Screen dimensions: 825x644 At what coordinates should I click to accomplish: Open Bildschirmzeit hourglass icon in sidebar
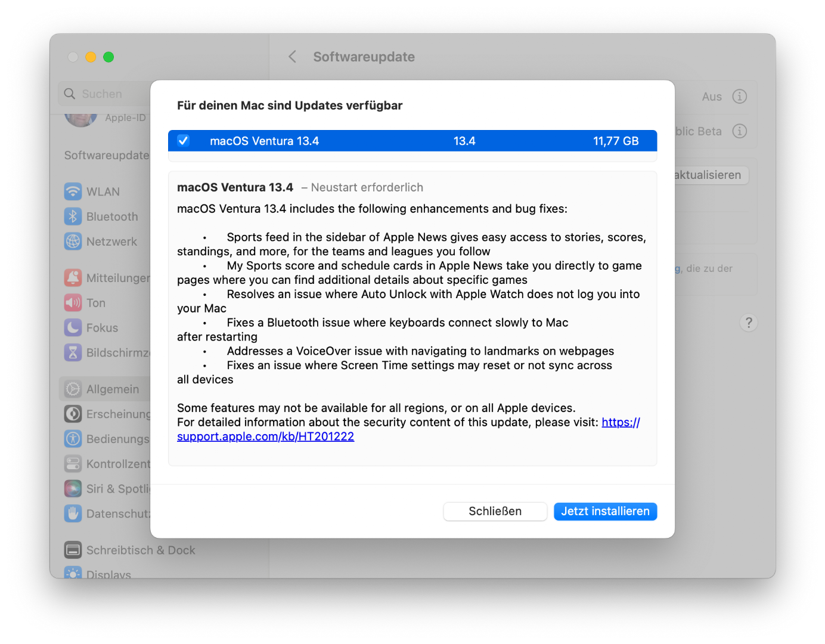[x=73, y=353]
